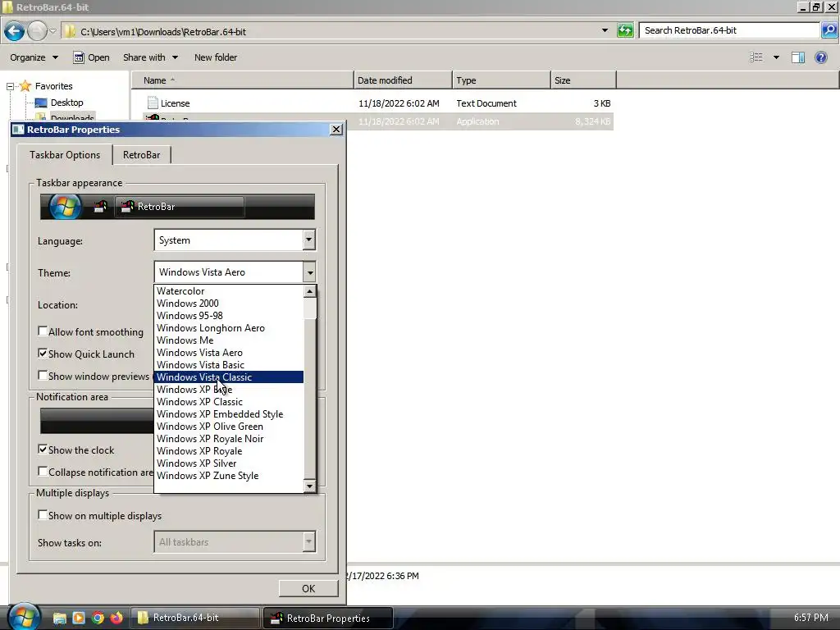Click the License text document icon
Viewport: 840px width, 630px height.
click(153, 103)
